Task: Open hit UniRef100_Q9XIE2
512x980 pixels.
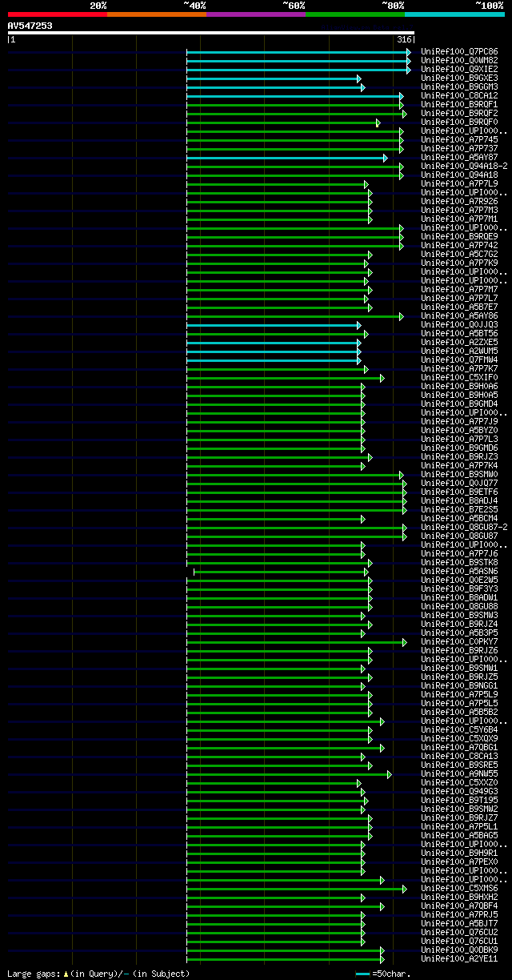Action: [459, 69]
